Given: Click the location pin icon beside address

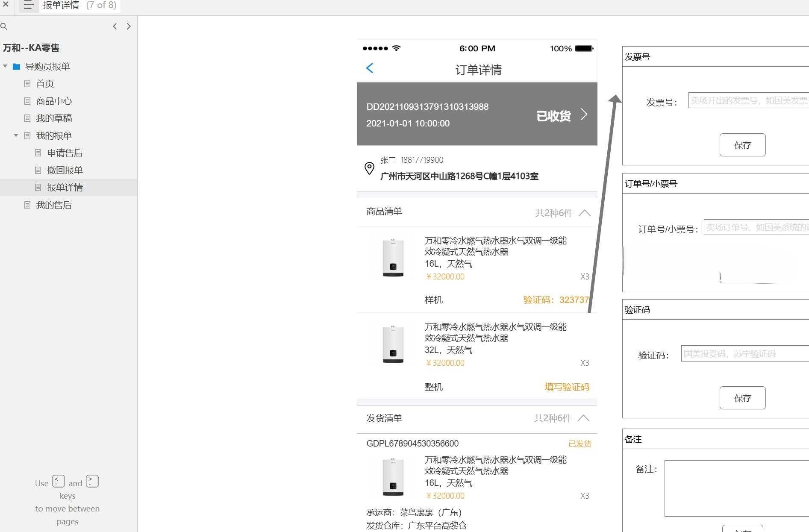Looking at the screenshot, I should pyautogui.click(x=369, y=168).
